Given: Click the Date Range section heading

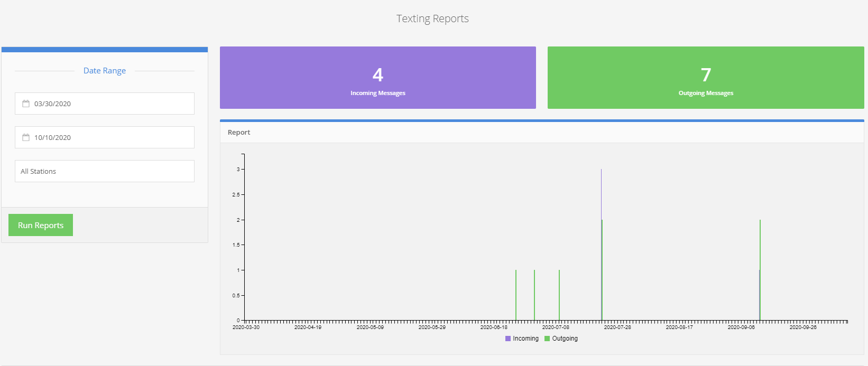Looking at the screenshot, I should 105,71.
